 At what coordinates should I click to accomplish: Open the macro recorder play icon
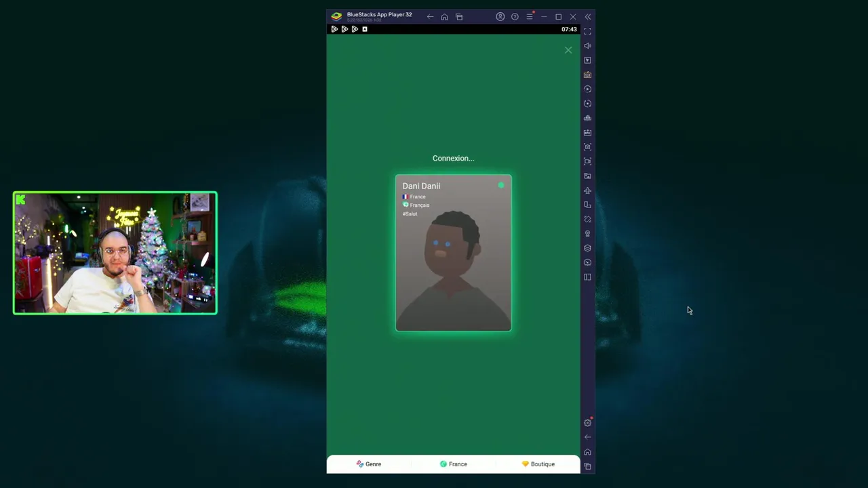click(588, 89)
